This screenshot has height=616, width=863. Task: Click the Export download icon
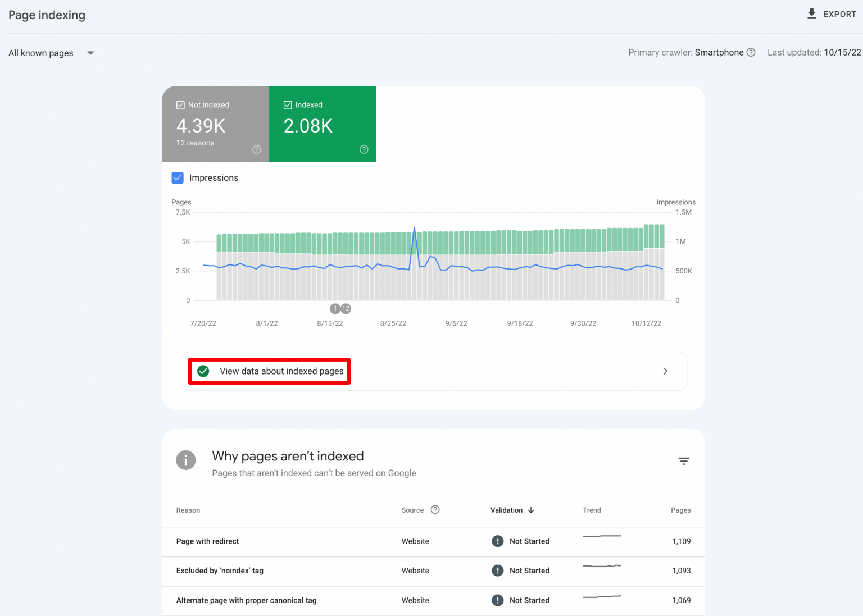(x=811, y=13)
